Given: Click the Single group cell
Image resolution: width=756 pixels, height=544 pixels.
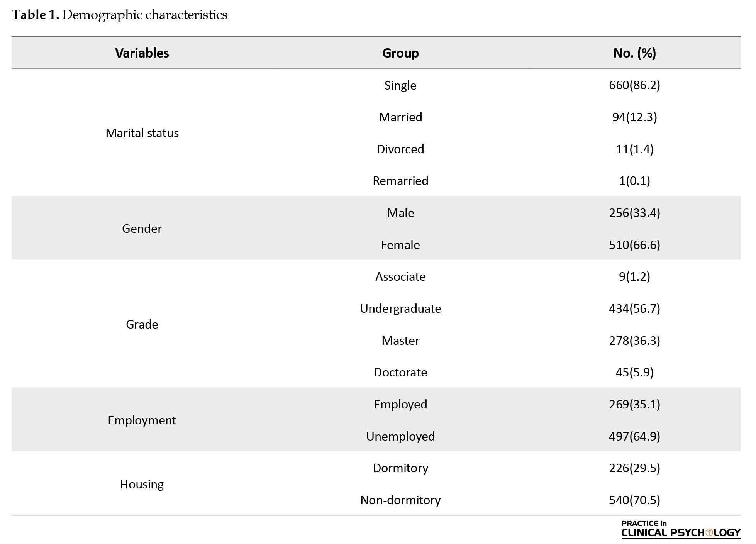Looking at the screenshot, I should (x=400, y=85).
